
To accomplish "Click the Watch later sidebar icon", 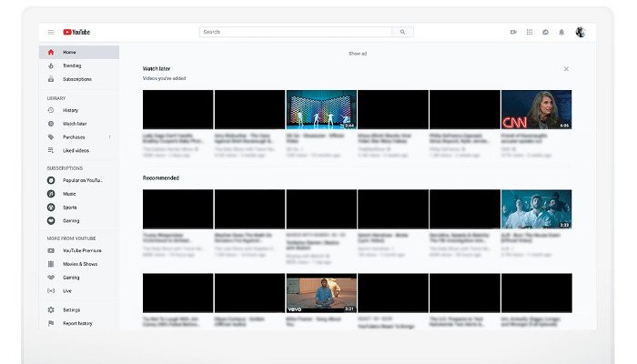I will click(x=51, y=124).
